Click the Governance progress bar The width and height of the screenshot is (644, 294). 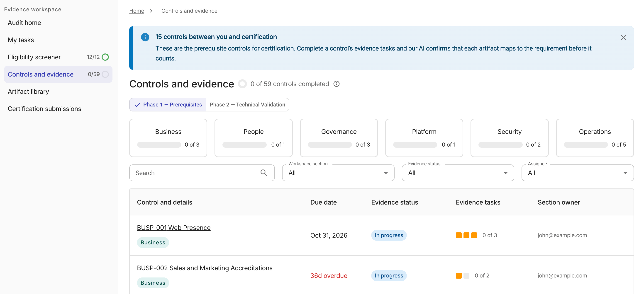(x=330, y=145)
